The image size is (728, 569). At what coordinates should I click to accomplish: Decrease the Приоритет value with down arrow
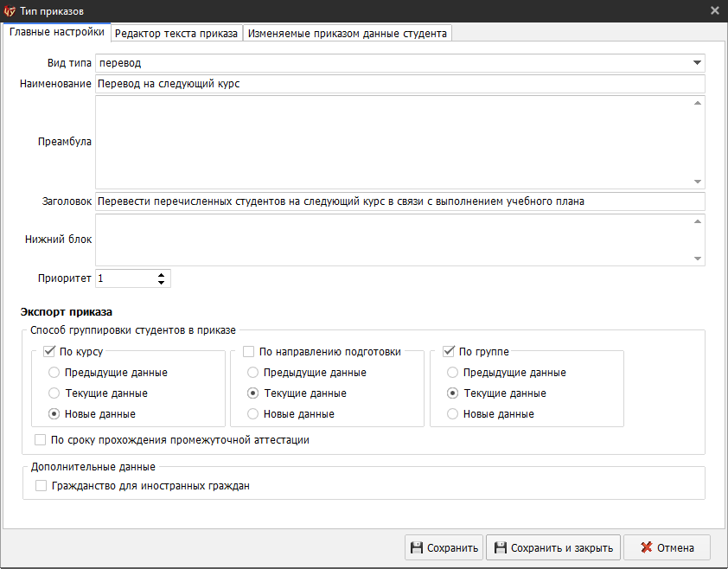[161, 283]
